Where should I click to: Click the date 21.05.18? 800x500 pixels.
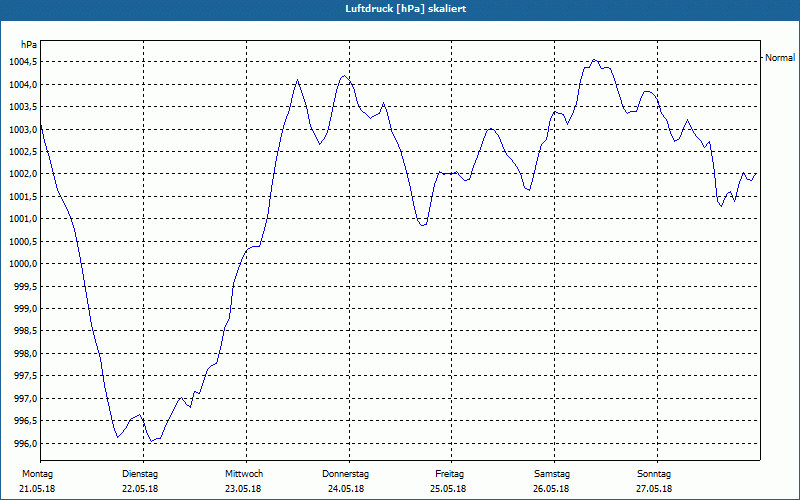click(x=37, y=489)
